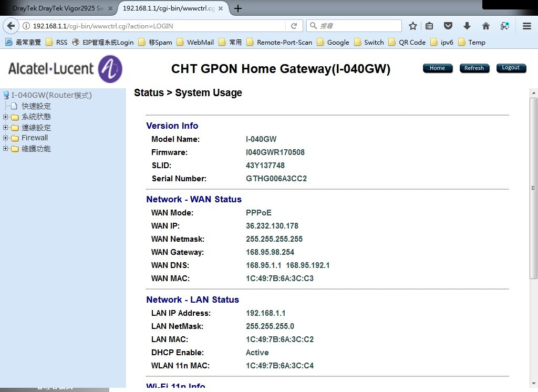Viewport: 538px width, 392px height.
Task: Open the Google bookmark folder
Action: [333, 42]
